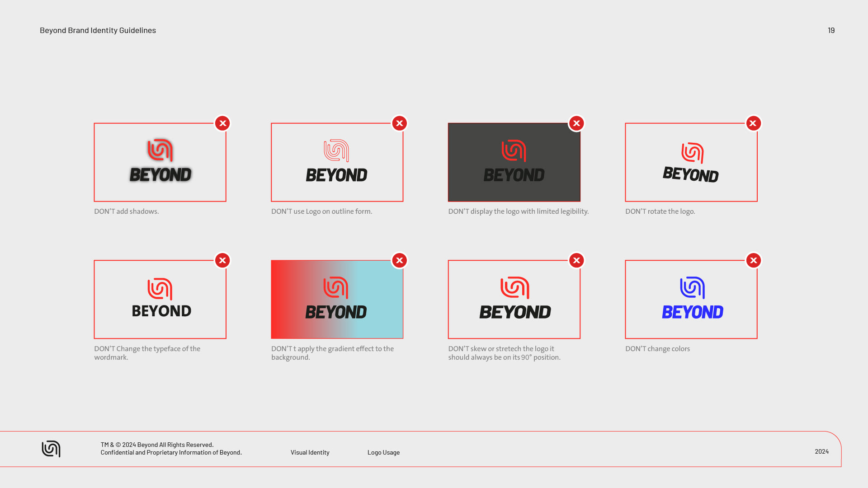This screenshot has width=868, height=488.
Task: Select the Logo Usage footer label
Action: 383,452
